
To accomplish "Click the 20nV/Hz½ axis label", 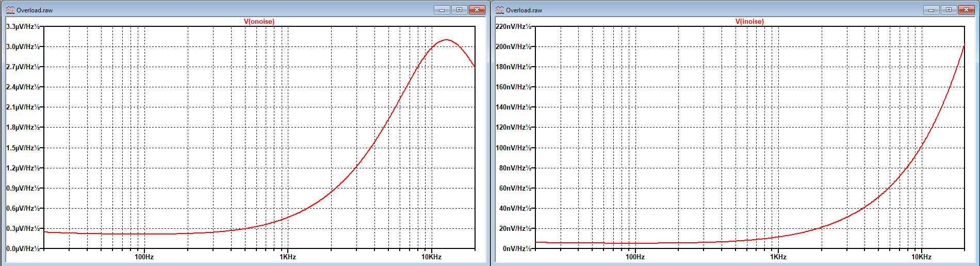I will point(515,228).
